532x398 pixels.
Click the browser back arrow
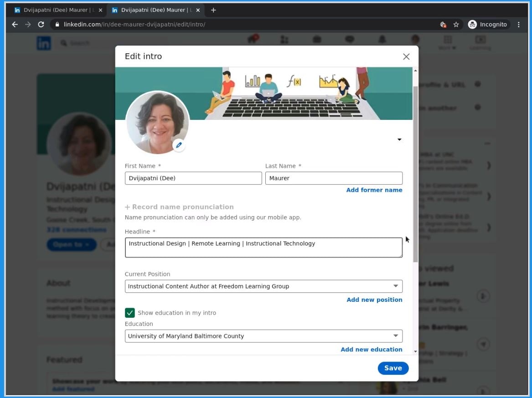coord(15,25)
